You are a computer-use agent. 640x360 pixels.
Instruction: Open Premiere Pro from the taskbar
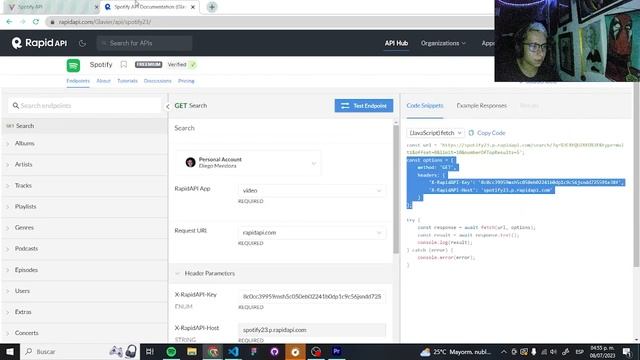pyautogui.click(x=336, y=351)
